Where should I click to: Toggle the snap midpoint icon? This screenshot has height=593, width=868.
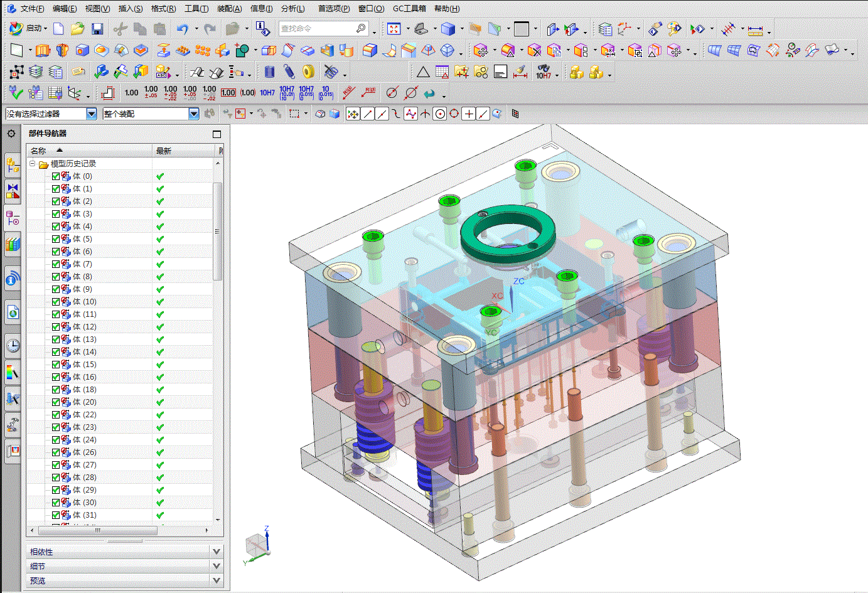pyautogui.click(x=382, y=114)
